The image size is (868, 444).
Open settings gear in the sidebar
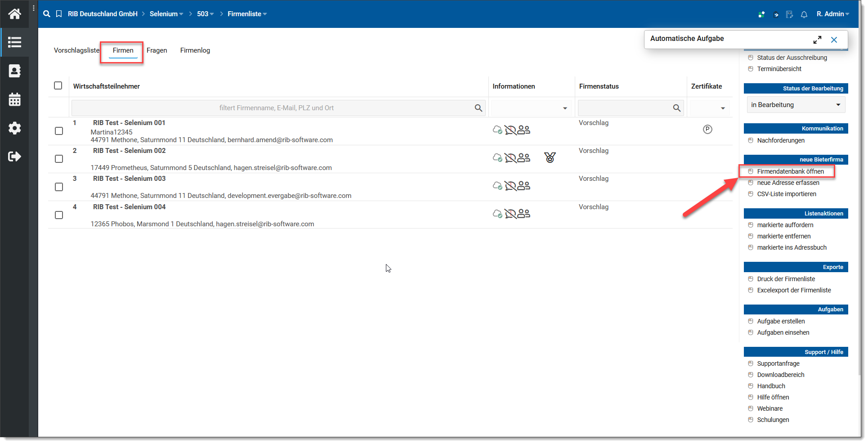pyautogui.click(x=14, y=128)
